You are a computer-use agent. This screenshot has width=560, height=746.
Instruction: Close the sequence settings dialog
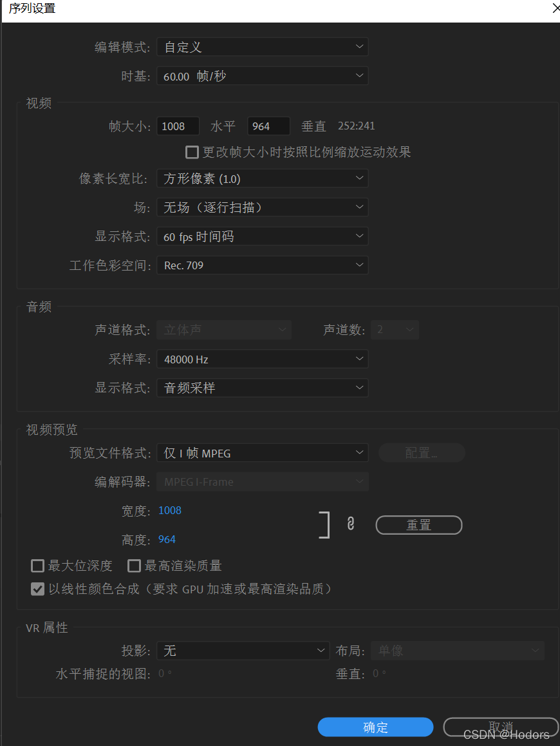555,8
